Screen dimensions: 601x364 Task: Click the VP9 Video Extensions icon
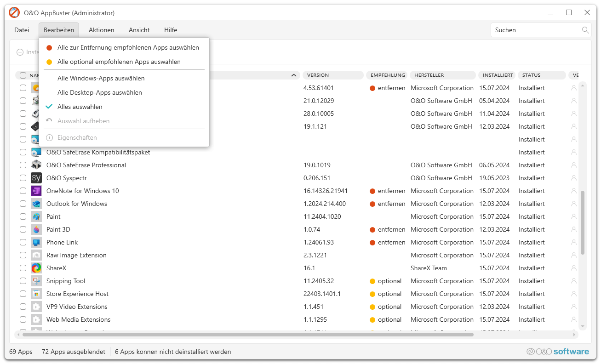pyautogui.click(x=36, y=307)
